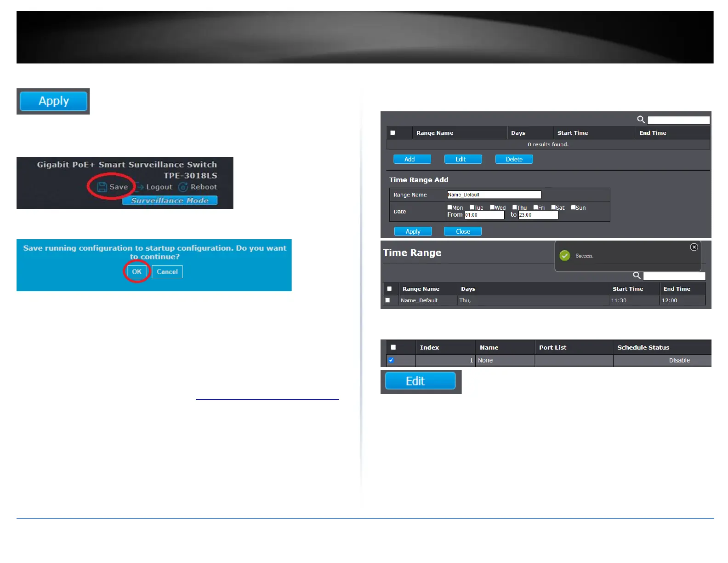Click the Logout icon in header
This screenshot has width=728, height=563.
tap(139, 187)
